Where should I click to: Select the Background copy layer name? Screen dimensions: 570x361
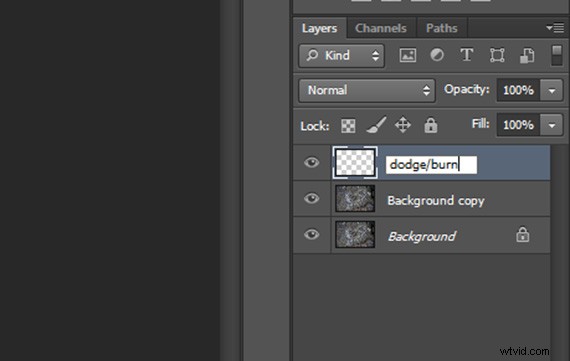[436, 201]
